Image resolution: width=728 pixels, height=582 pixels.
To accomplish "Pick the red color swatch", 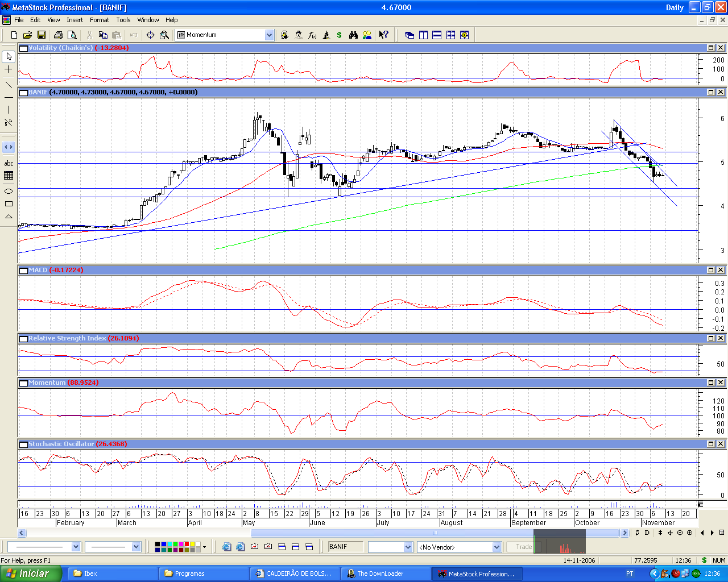I will pos(187,544).
